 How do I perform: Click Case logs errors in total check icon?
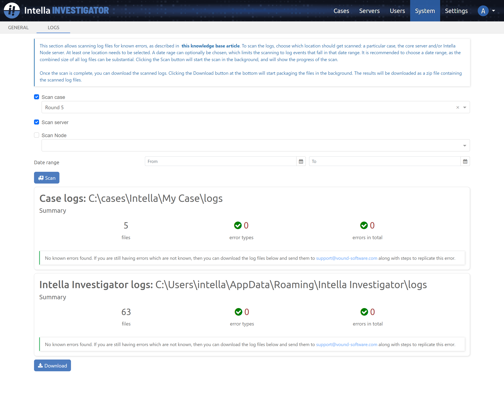pos(364,225)
